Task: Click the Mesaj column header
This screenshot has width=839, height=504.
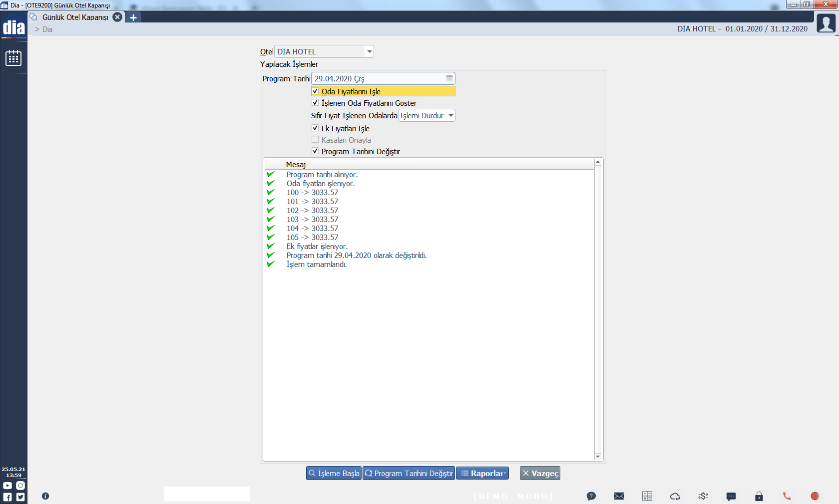Action: point(439,164)
